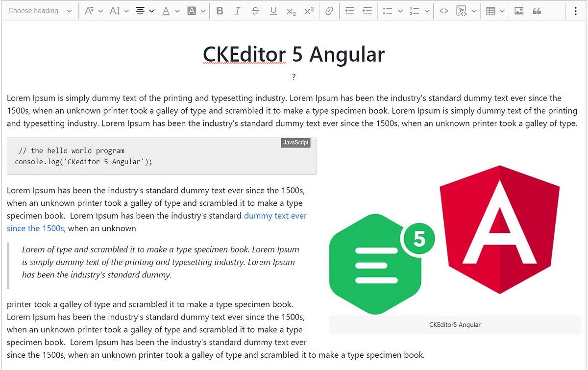The image size is (588, 370).
Task: Open the overflow three-dot toolbar menu
Action: click(x=576, y=10)
